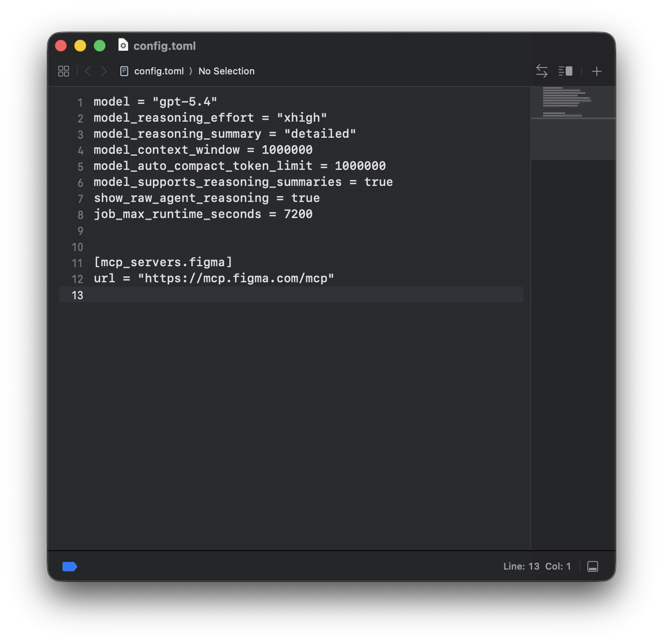Click the Line: 13 Col: 1 status indicator
Screen dimensions: 663x644
537,566
